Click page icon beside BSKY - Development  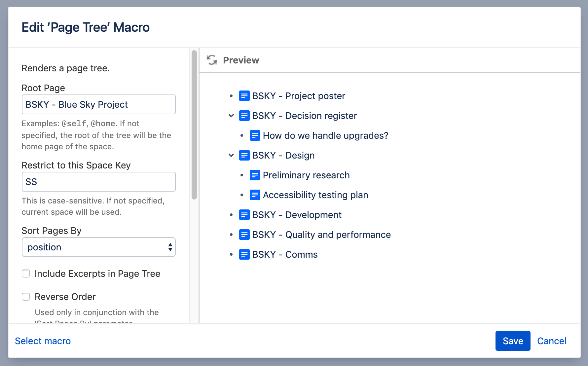[244, 215]
